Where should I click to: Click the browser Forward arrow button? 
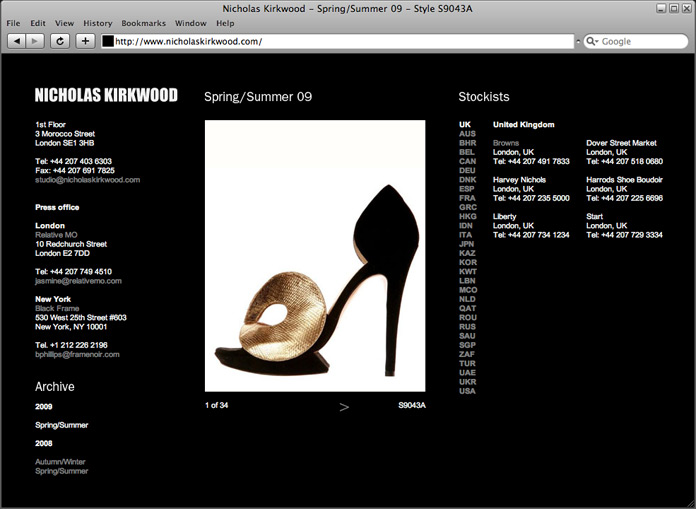coord(35,41)
